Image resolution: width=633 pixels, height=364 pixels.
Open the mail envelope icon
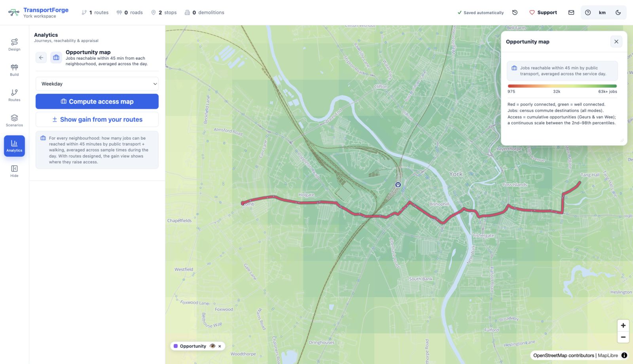tap(571, 13)
